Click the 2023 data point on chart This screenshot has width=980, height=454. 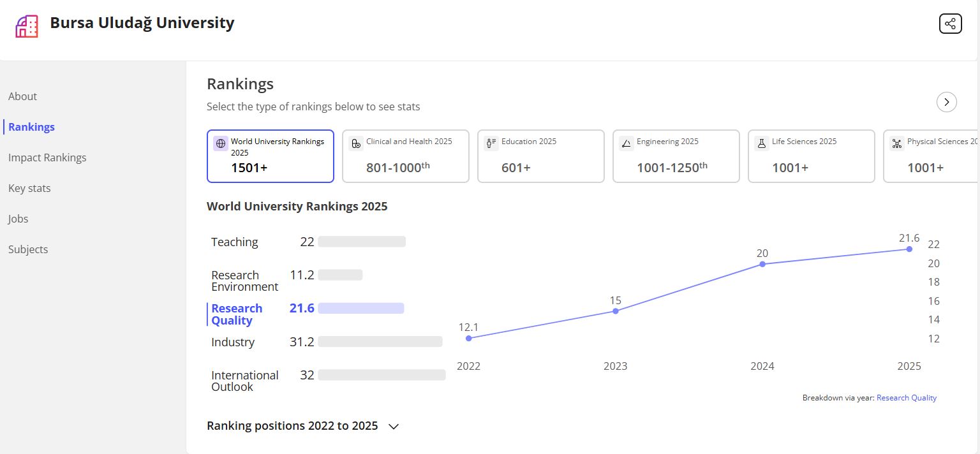[x=616, y=311]
